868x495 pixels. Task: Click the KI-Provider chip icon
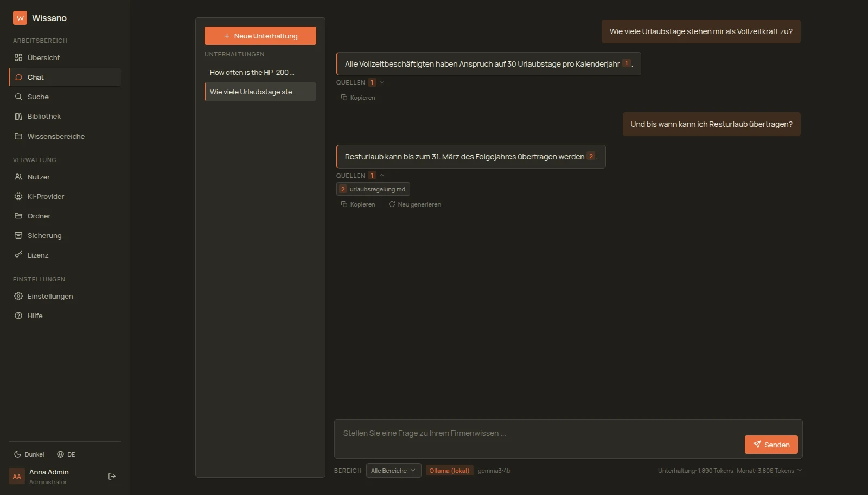pyautogui.click(x=18, y=196)
